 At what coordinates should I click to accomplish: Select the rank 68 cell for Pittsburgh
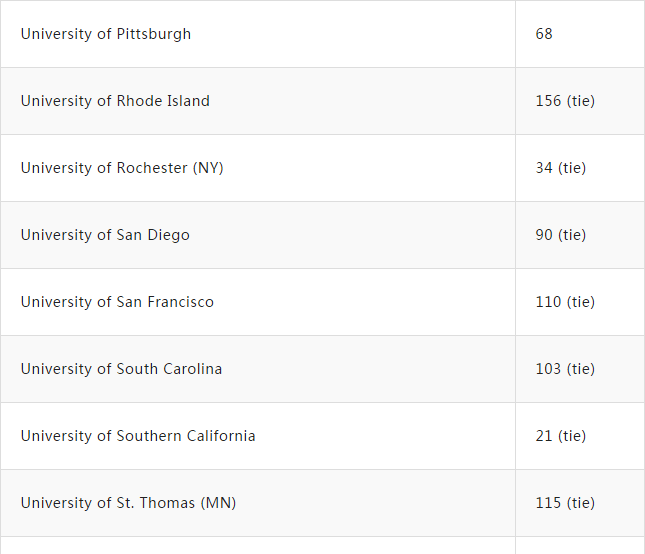pyautogui.click(x=544, y=34)
